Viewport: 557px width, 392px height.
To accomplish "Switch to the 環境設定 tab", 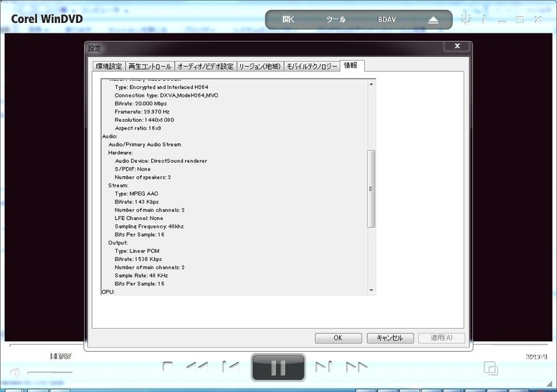I will [x=109, y=66].
